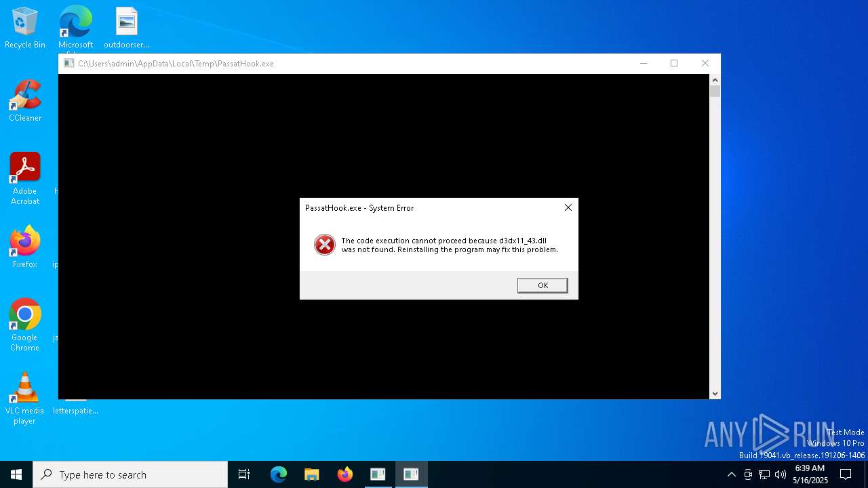
Task: Open the clock showing 6:39 AM
Action: [x=810, y=474]
